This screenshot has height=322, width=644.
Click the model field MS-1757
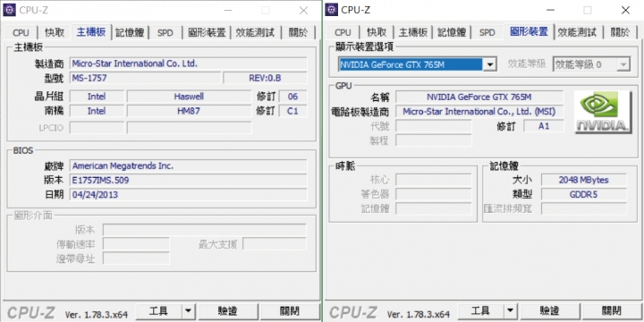click(x=146, y=78)
